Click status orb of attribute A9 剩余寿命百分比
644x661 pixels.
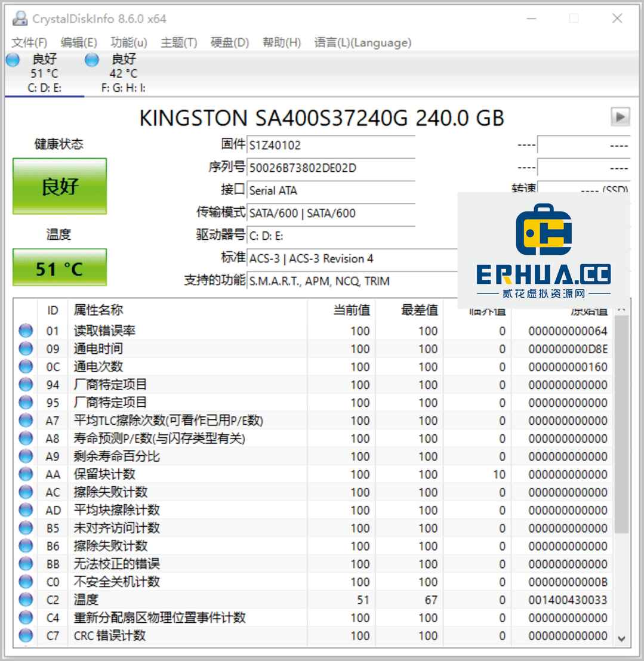pyautogui.click(x=26, y=456)
